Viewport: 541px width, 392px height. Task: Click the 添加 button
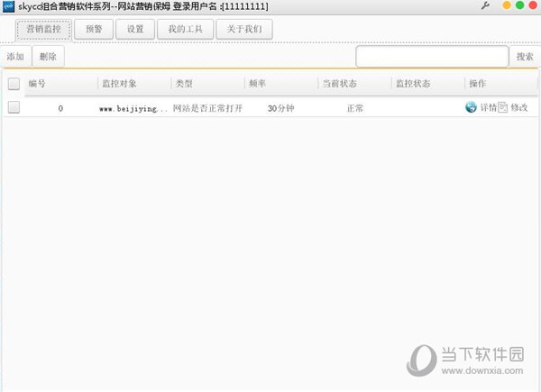15,56
